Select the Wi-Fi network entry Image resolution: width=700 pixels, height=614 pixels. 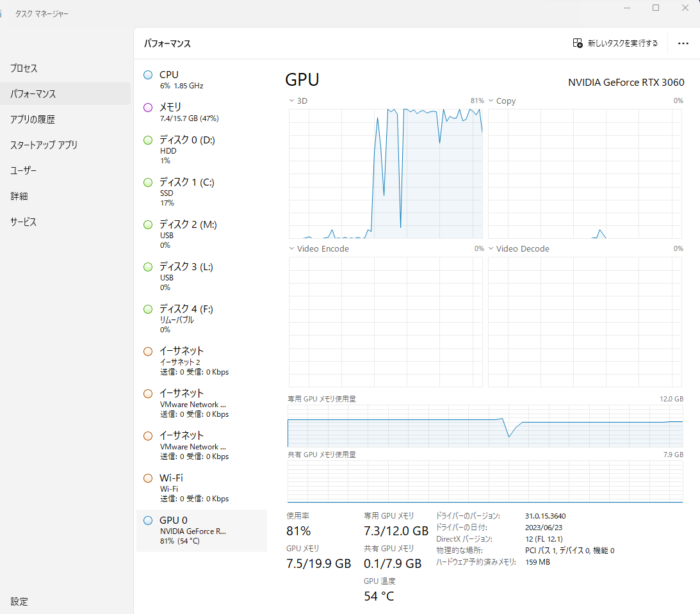tap(202, 487)
